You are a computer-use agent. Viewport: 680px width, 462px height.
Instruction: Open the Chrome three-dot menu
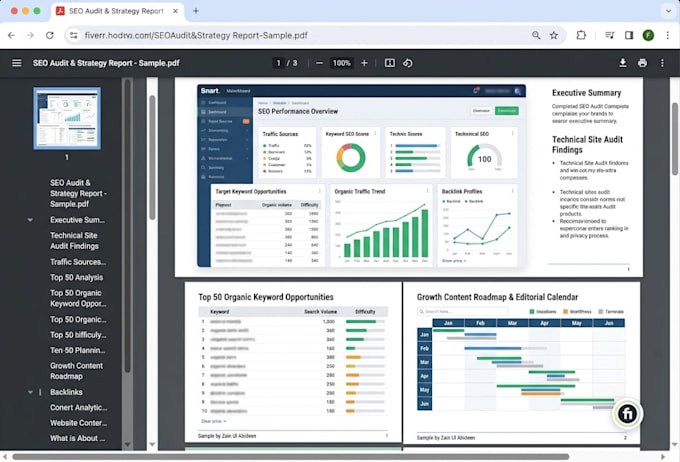coord(667,36)
